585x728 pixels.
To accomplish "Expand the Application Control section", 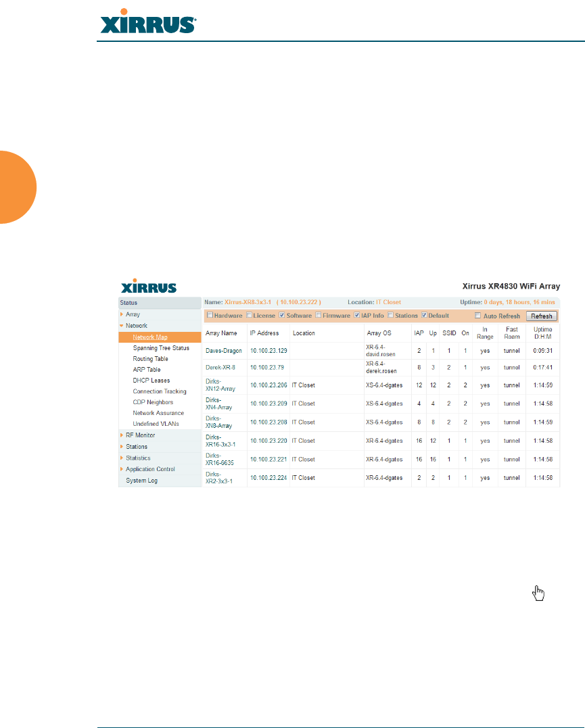I will (x=150, y=469).
